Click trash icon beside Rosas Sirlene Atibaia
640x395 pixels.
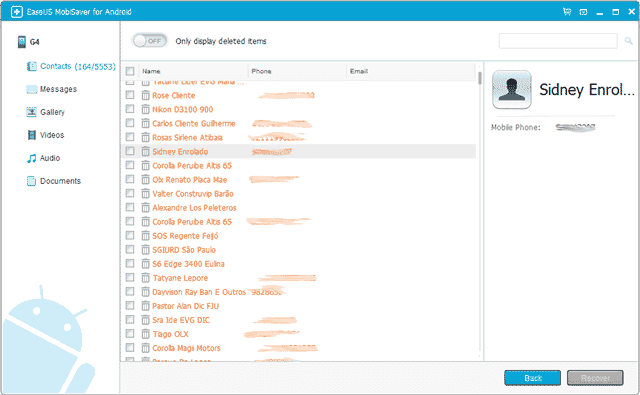click(x=145, y=137)
